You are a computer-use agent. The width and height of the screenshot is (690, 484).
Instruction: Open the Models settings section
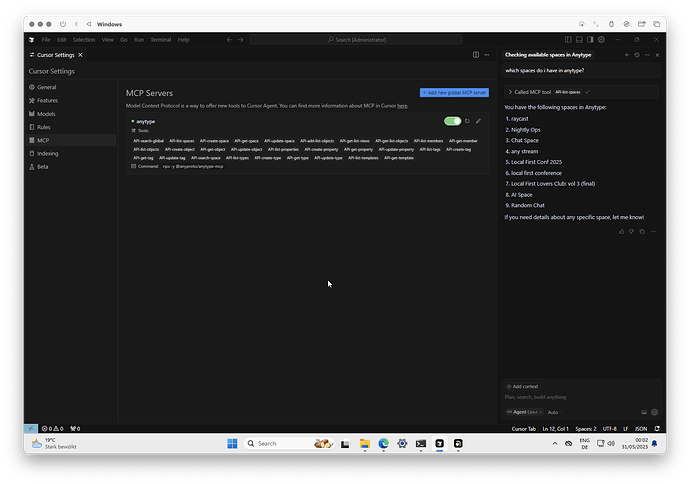43,114
